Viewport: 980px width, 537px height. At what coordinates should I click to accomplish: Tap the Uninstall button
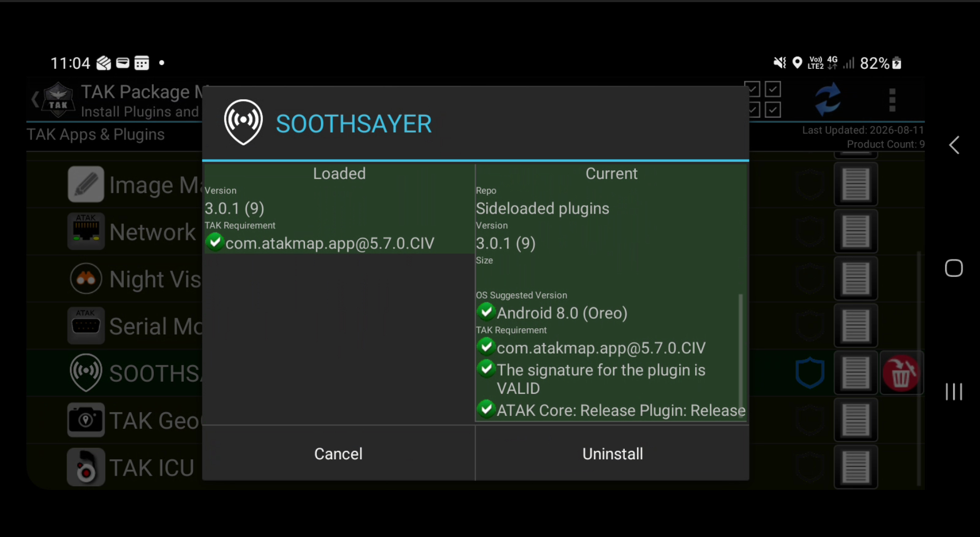pyautogui.click(x=612, y=453)
